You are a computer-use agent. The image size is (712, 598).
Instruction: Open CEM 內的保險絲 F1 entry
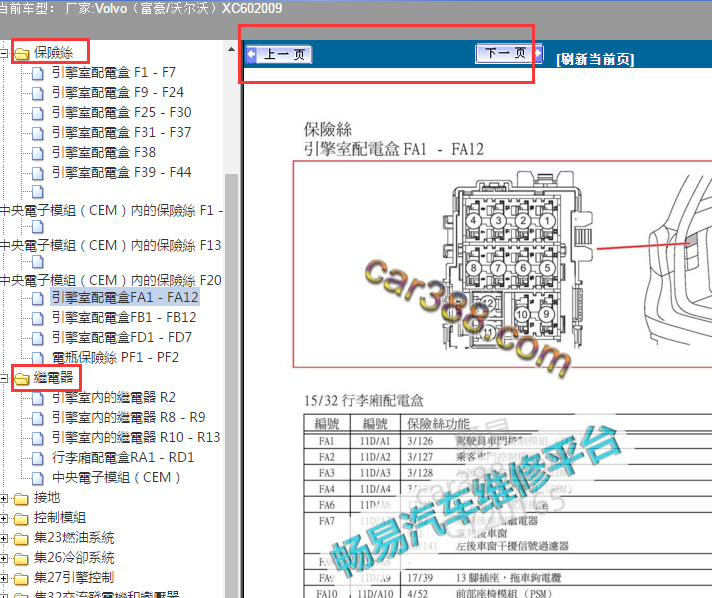pyautogui.click(x=111, y=210)
